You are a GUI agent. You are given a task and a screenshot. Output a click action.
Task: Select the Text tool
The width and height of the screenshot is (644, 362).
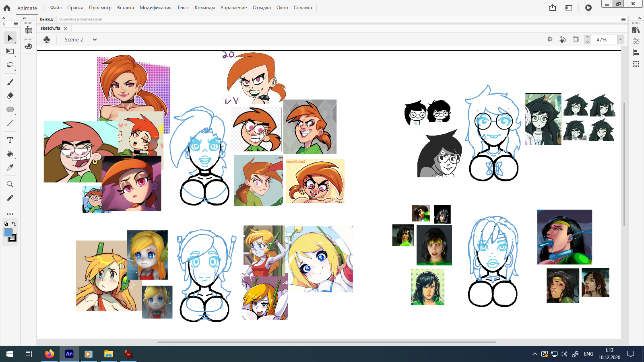click(x=10, y=140)
